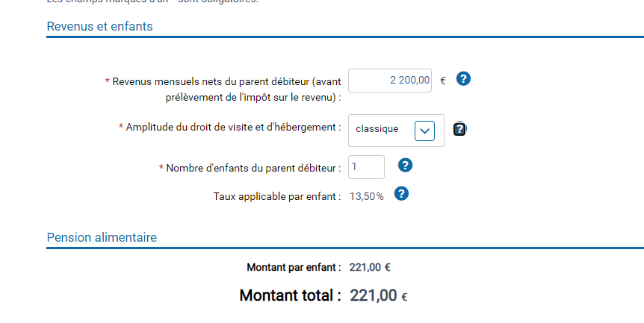Screen dimensions: 644x323
Task: Click the "Amplitude du droit de visite" label
Action: tap(230, 128)
